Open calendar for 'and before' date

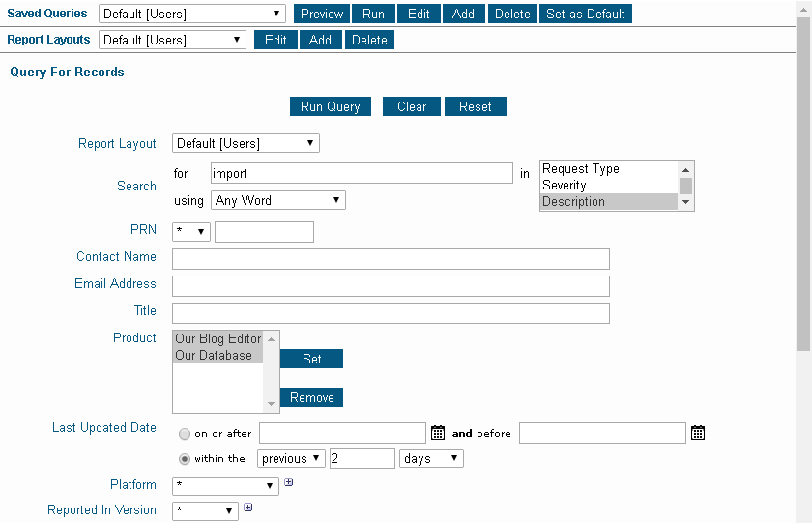coord(698,433)
